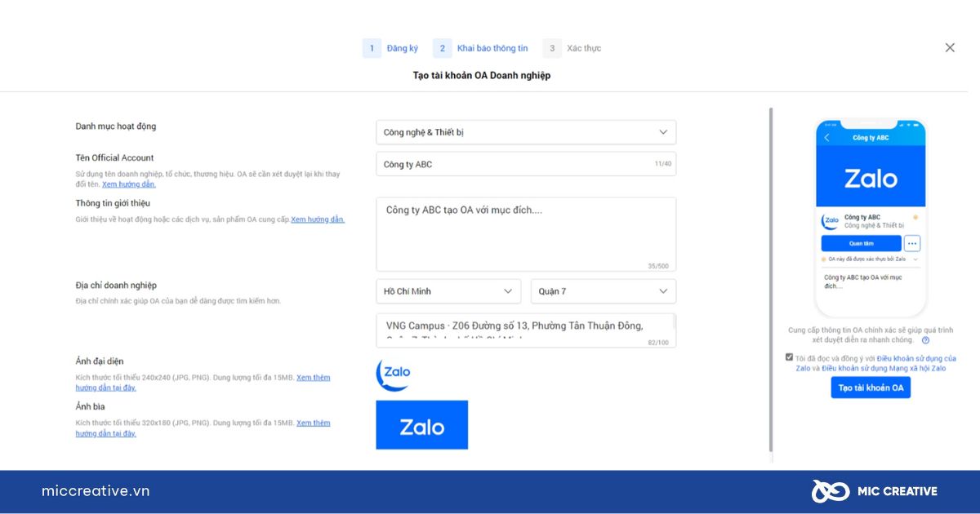Click the miccreative.vn text in the footer

pyautogui.click(x=96, y=491)
